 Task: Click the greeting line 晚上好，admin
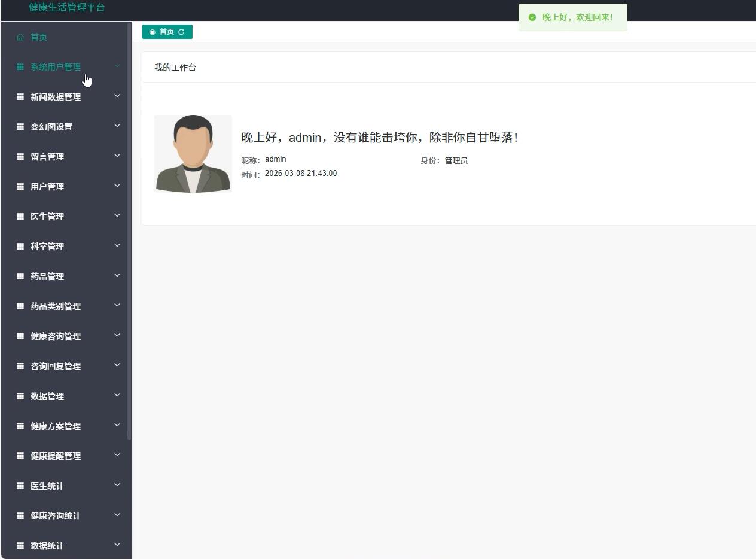(x=380, y=138)
